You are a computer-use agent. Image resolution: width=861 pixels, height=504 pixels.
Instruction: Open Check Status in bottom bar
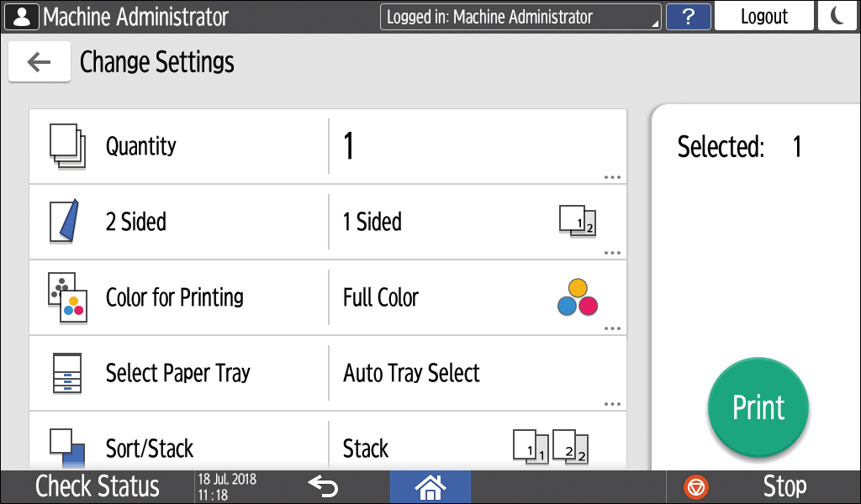coord(97,486)
